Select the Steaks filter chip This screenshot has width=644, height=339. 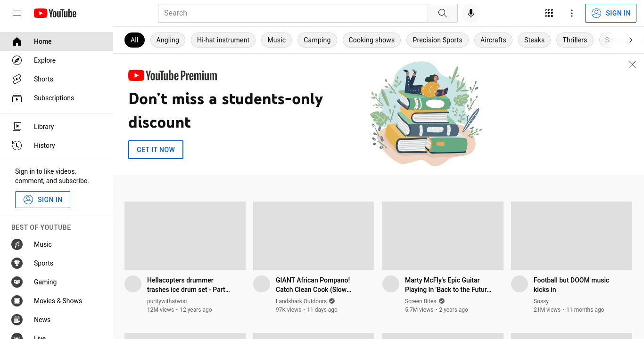pyautogui.click(x=534, y=40)
